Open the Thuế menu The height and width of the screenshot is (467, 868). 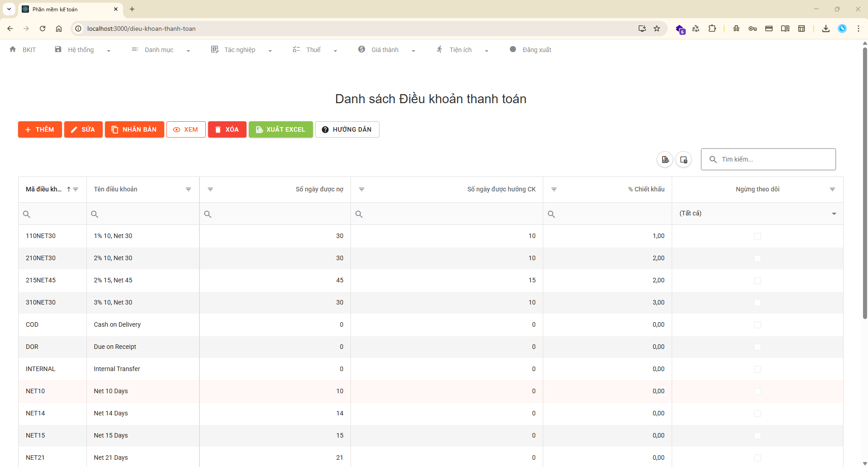pos(313,50)
